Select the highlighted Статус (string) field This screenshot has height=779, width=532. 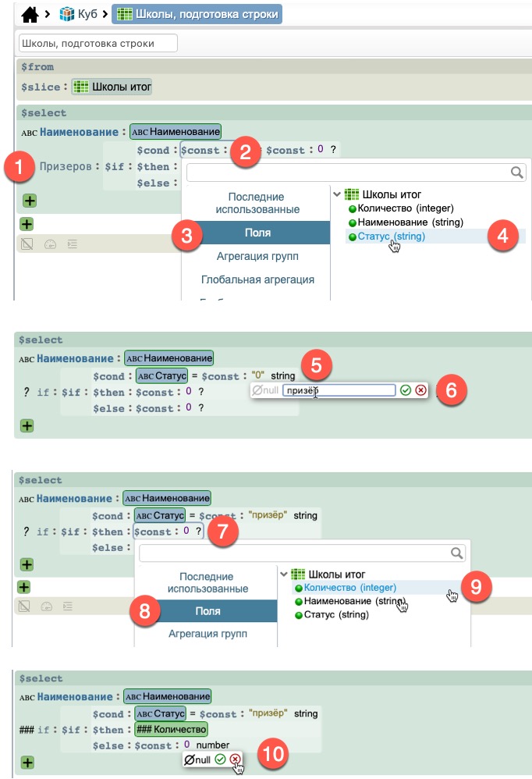tap(392, 236)
